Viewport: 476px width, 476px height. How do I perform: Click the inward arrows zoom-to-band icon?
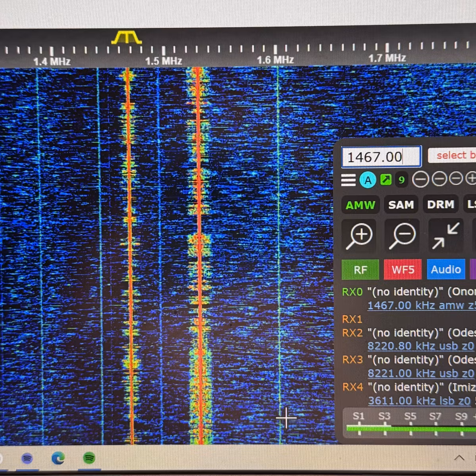(445, 236)
